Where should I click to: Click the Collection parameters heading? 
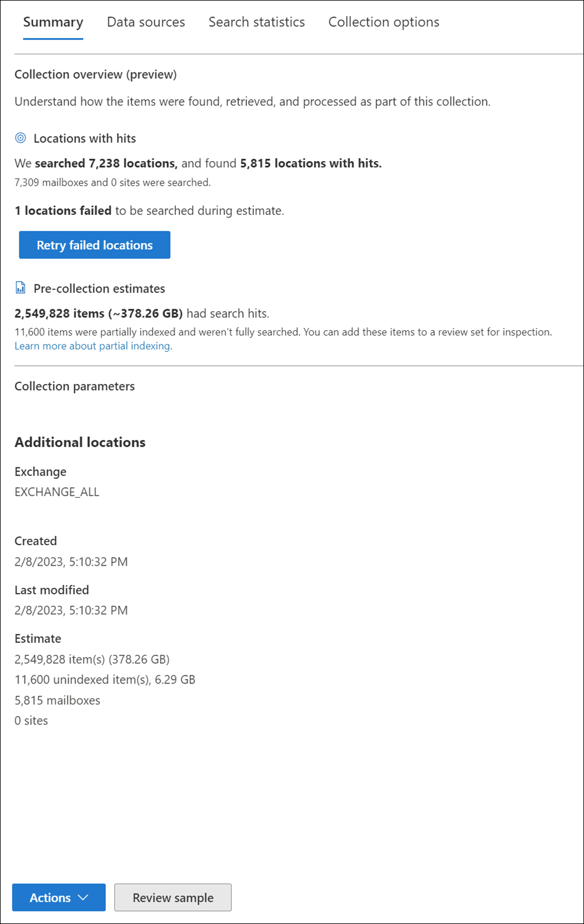click(x=75, y=386)
